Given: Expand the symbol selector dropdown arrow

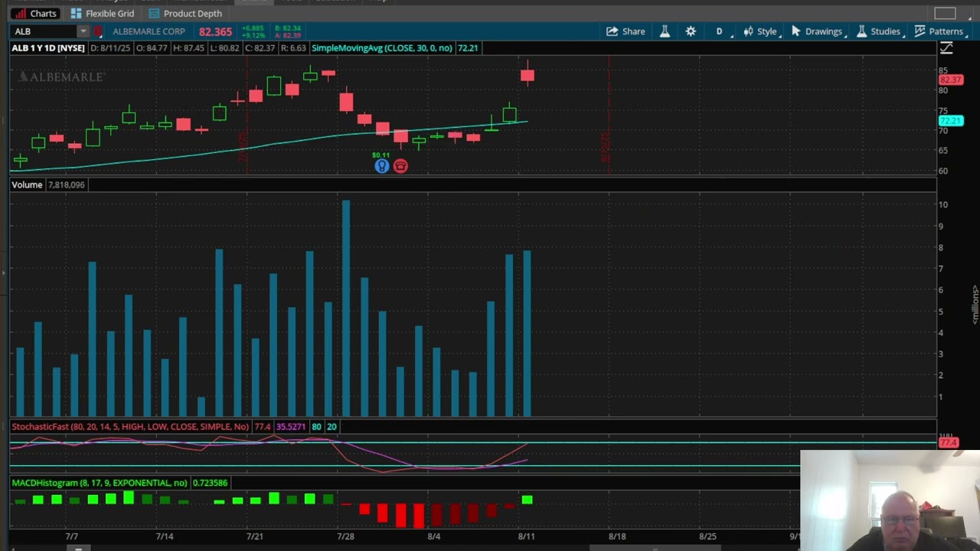Looking at the screenshot, I should [83, 31].
